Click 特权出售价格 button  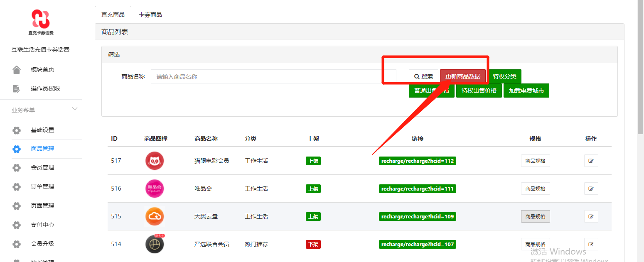tap(479, 91)
